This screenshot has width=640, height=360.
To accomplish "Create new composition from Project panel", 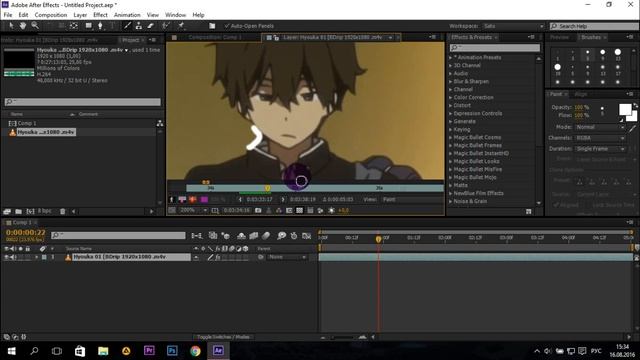I will (30, 211).
